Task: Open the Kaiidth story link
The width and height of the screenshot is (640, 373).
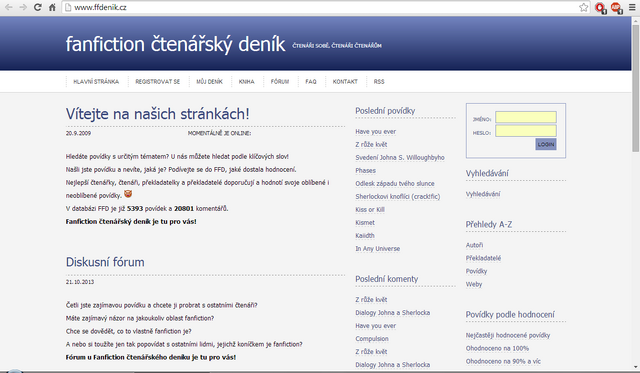Action: pyautogui.click(x=365, y=235)
